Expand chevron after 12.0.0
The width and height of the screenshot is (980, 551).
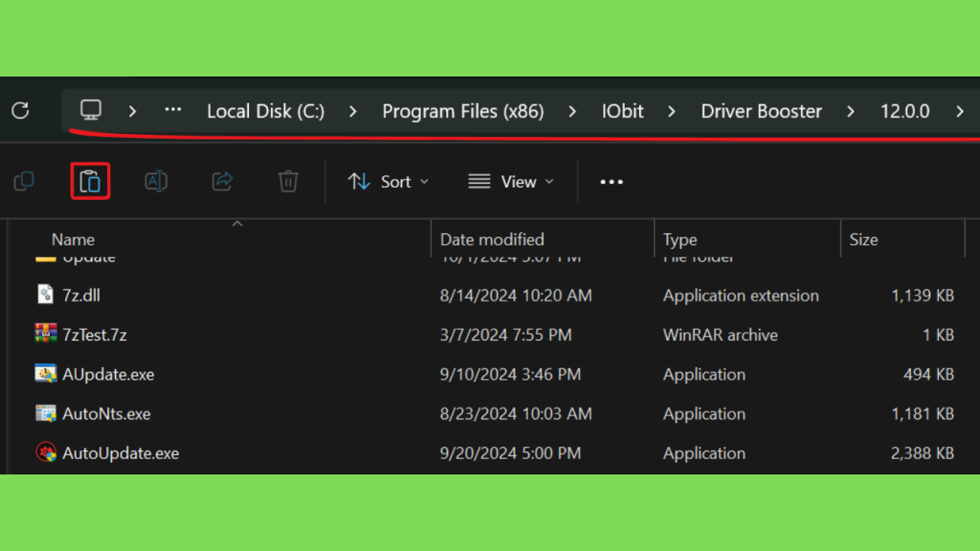tap(960, 111)
